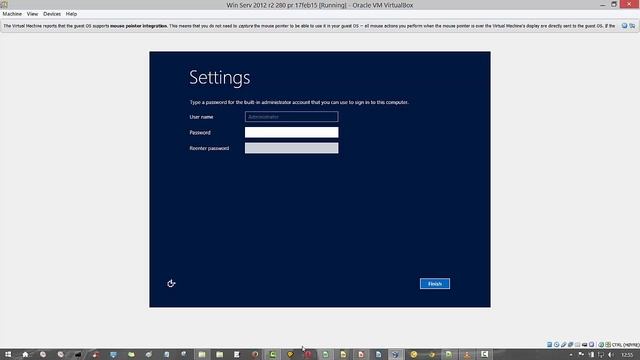
Task: Click the home icon on taskbar
Action: [25, 354]
